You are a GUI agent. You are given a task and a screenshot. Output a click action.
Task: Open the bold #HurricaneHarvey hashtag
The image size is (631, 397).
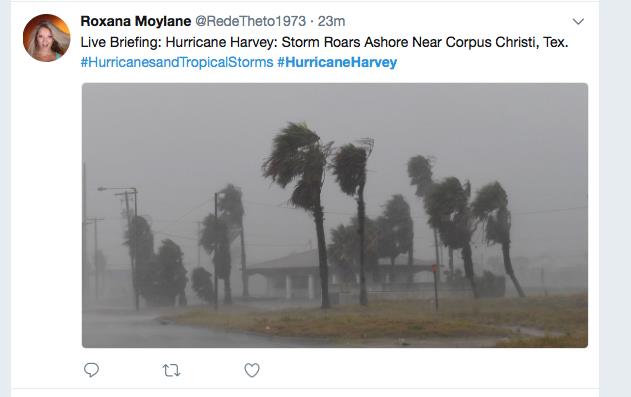[x=337, y=62]
